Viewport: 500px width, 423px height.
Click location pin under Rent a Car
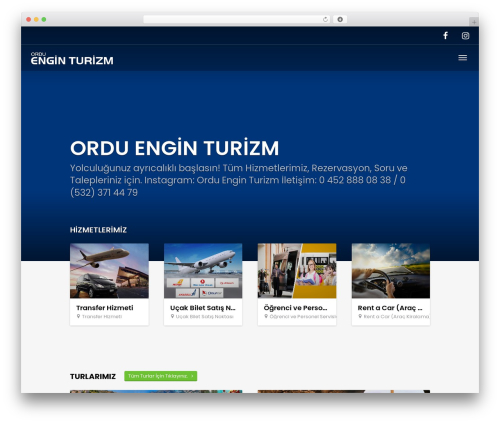tap(360, 316)
